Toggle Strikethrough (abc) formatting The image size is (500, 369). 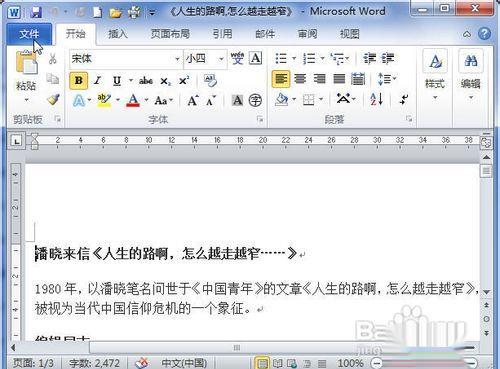tap(146, 80)
